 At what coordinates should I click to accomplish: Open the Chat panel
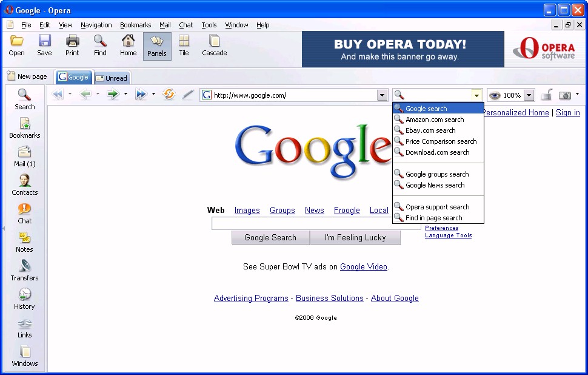coord(24,214)
